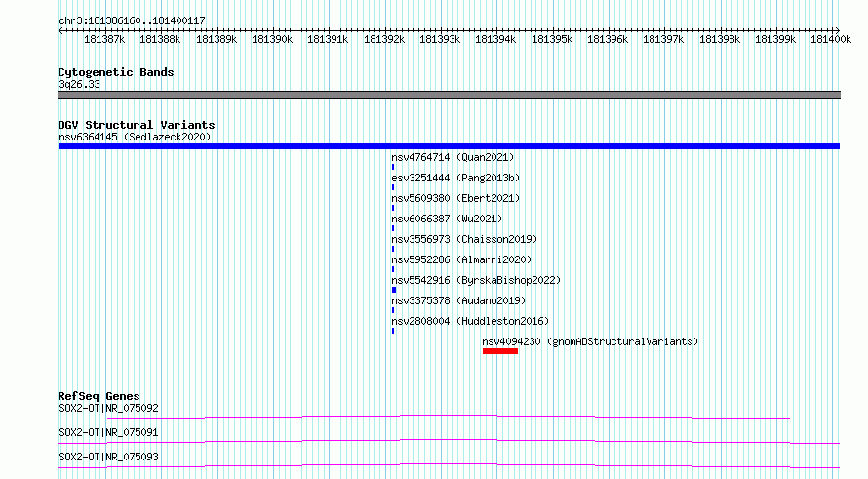The width and height of the screenshot is (868, 479).
Task: Open nsv4094230 (gnomADStructuralVariants) label
Action: [x=590, y=341]
